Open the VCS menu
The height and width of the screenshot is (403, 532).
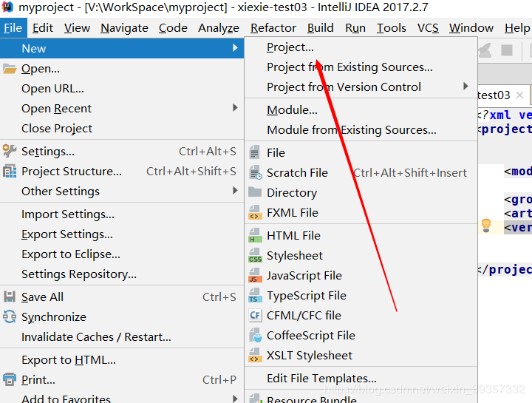point(428,28)
